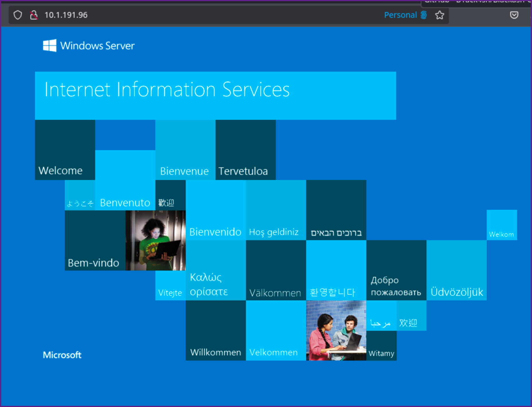
Task: Click the Vítejte tile
Action: tap(171, 285)
